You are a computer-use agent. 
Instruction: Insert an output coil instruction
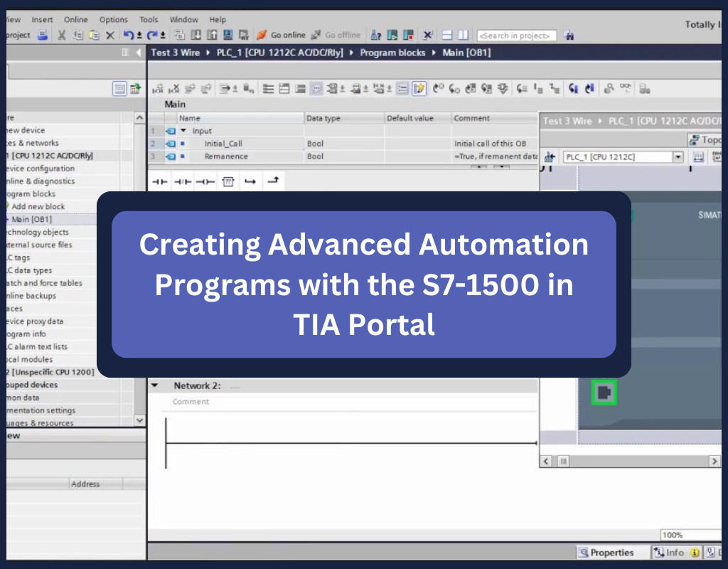point(205,182)
